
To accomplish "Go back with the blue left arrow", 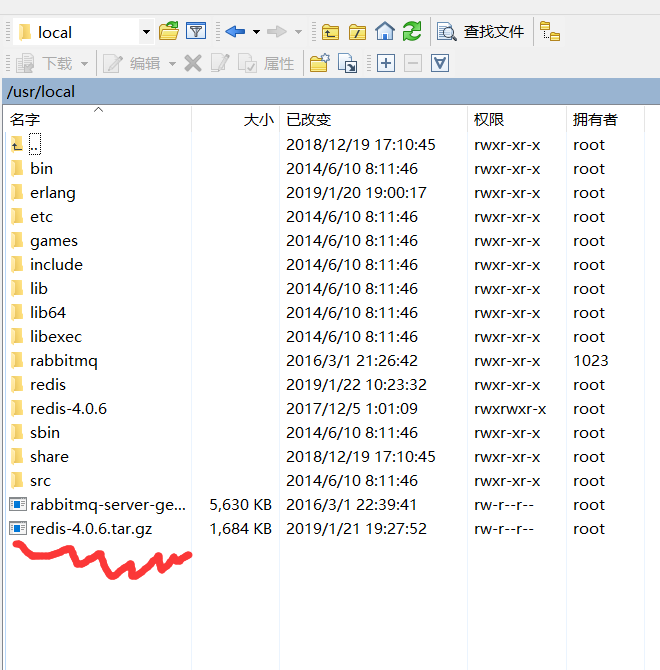I will coord(235,32).
